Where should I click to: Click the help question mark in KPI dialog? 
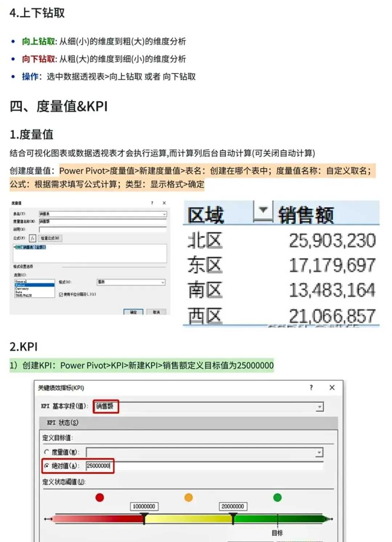[311, 388]
